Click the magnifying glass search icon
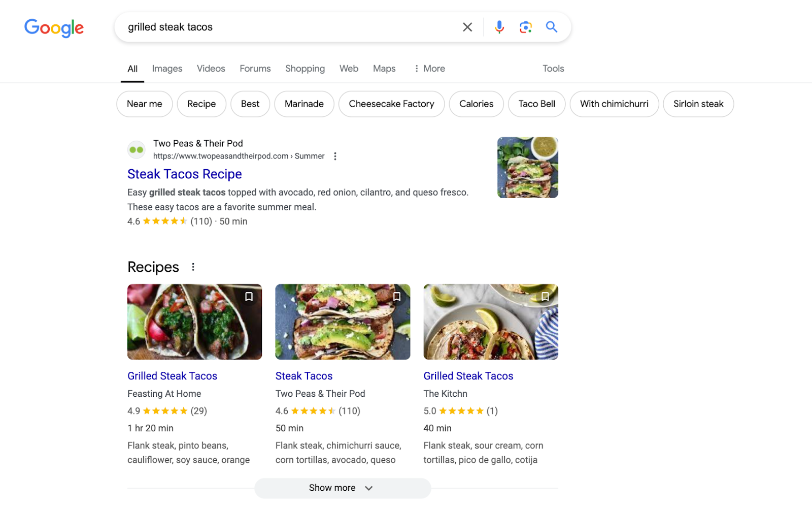This screenshot has width=812, height=508. pos(552,27)
